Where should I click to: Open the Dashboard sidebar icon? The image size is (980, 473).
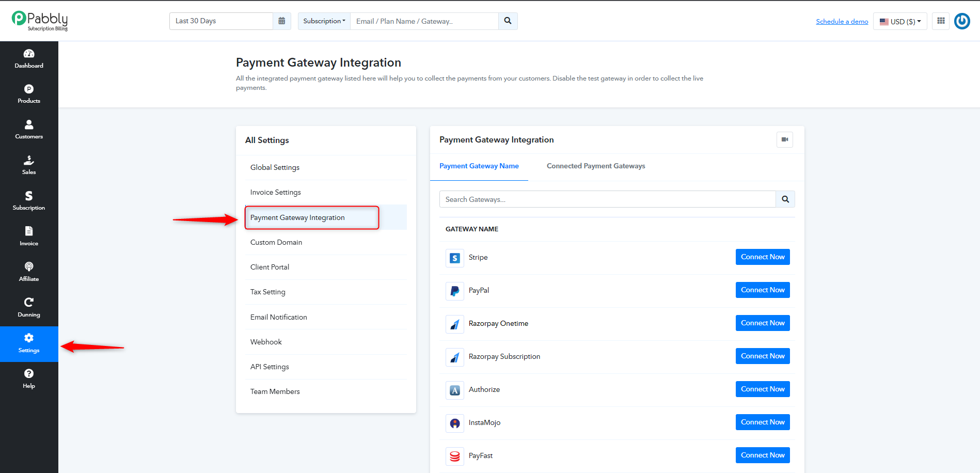[x=29, y=59]
